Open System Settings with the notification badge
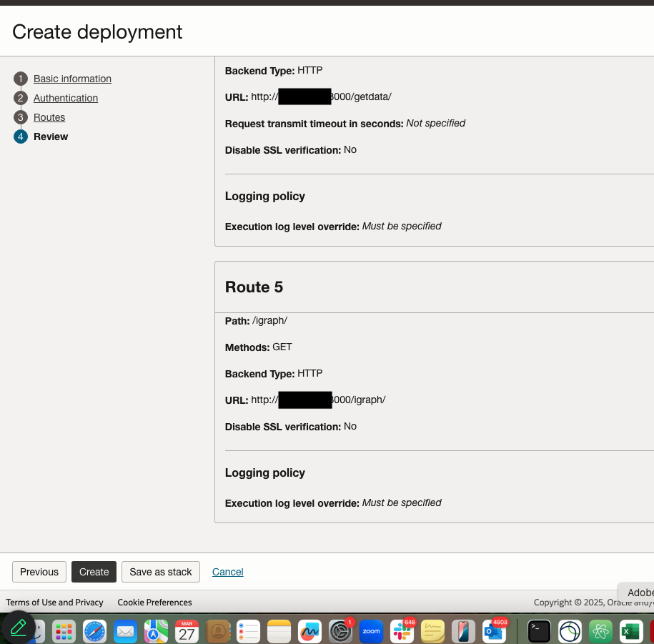Screen dimensions: 654x644 (341, 631)
